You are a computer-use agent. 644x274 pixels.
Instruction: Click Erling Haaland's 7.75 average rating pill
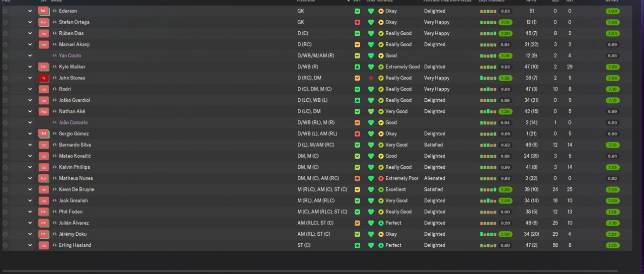[x=613, y=245]
